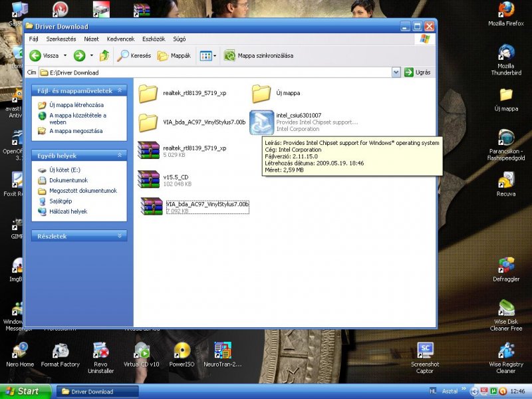The height and width of the screenshot is (399, 532).
Task: Go up one folder level icon
Action: (104, 56)
